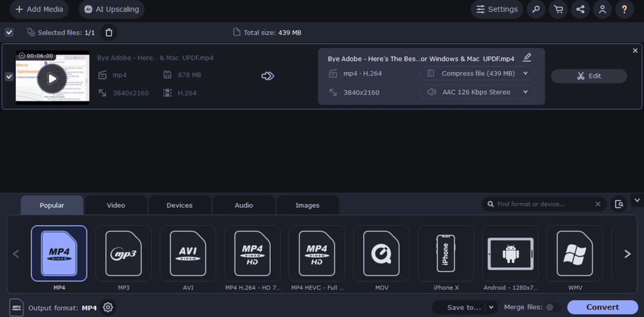The height and width of the screenshot is (317, 644).
Task: Click the output MP4 format icon at bottom left
Action: 16,307
